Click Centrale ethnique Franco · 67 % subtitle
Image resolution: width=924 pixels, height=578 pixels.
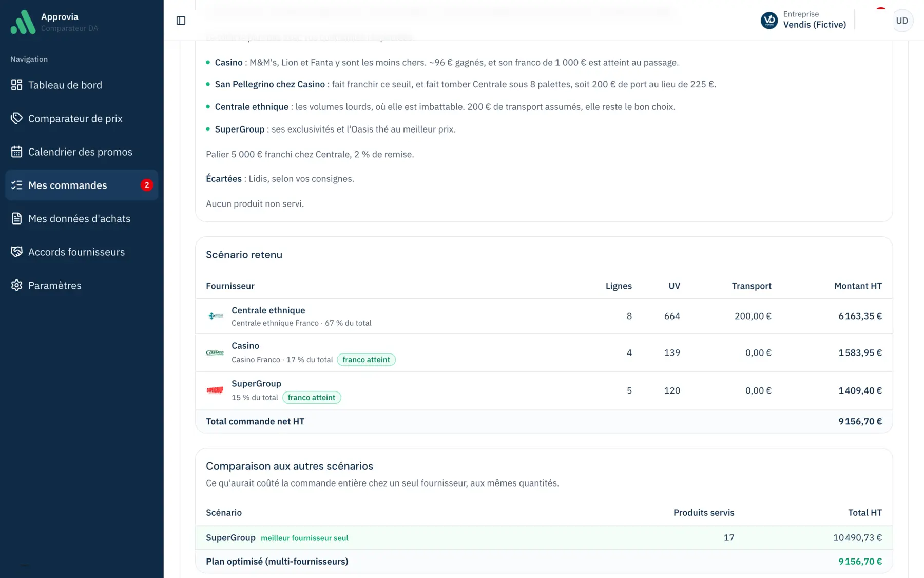[x=301, y=323]
